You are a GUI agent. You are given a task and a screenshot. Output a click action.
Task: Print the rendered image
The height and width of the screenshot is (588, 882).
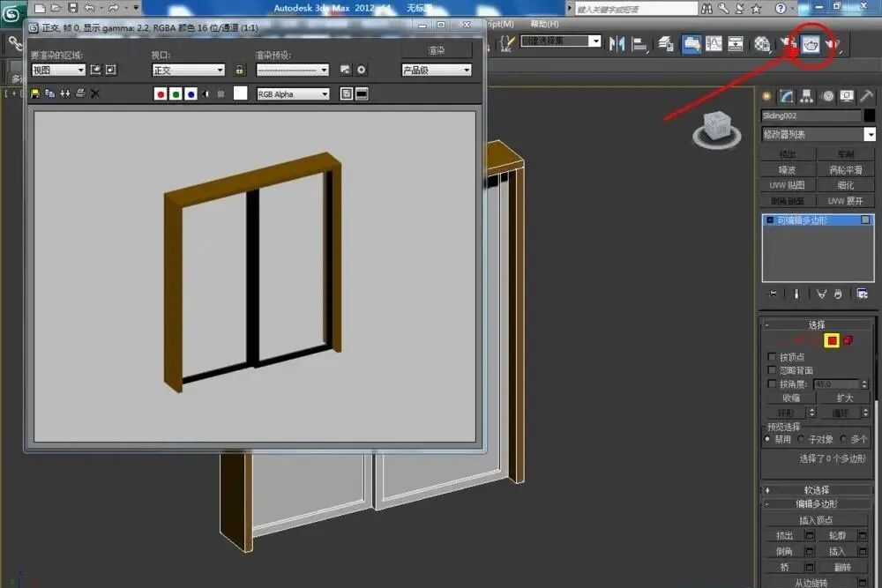pos(80,93)
